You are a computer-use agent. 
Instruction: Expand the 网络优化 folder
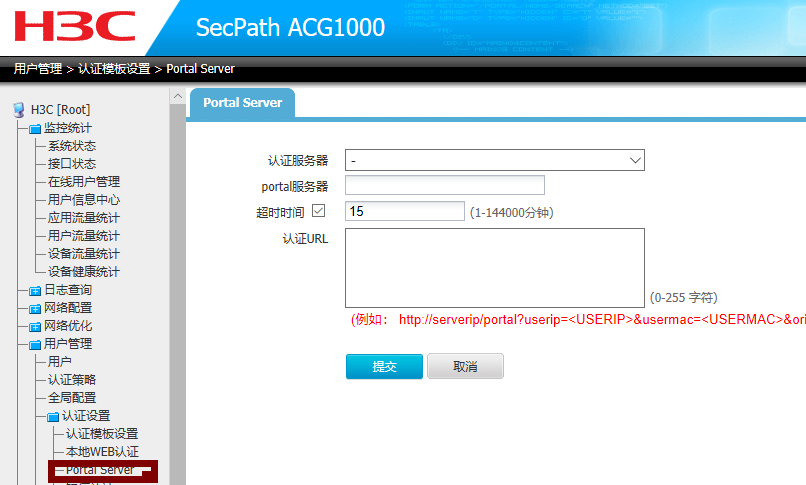tap(35, 327)
